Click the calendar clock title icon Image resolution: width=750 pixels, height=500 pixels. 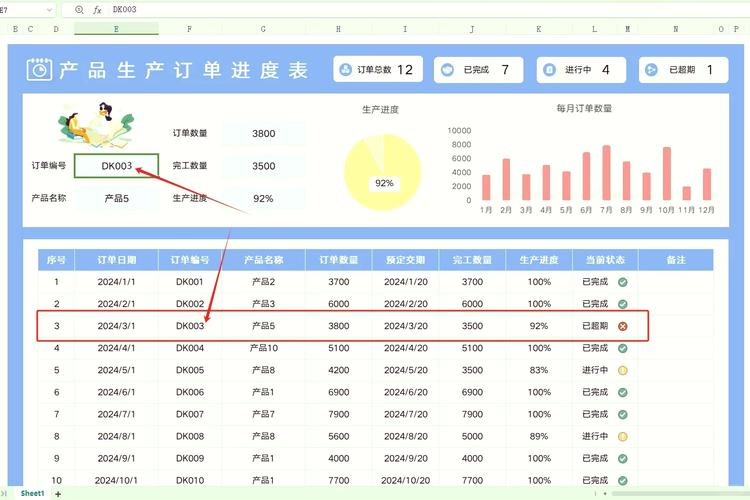pyautogui.click(x=39, y=70)
